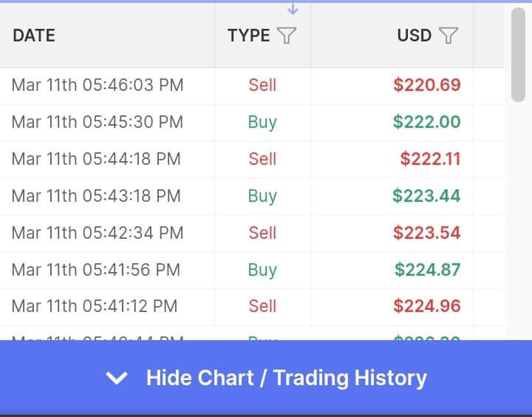This screenshot has width=532, height=417.
Task: Grab the vertical scrollbar thumb
Action: coord(518,54)
